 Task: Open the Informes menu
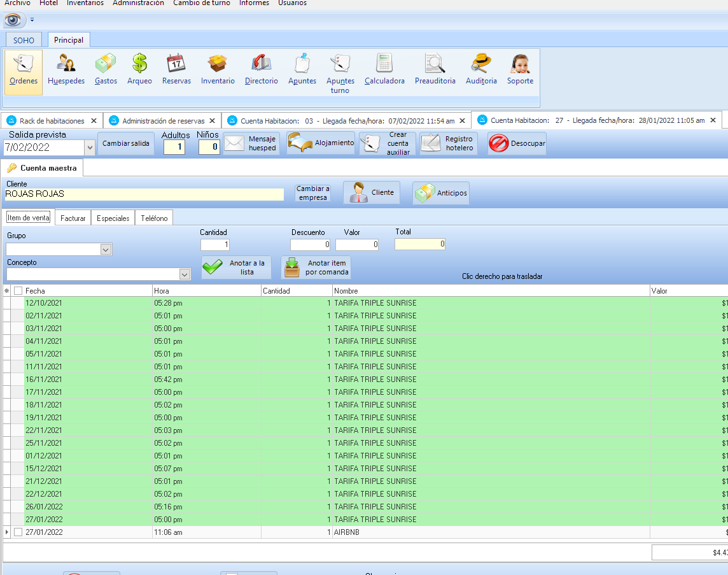(x=254, y=3)
